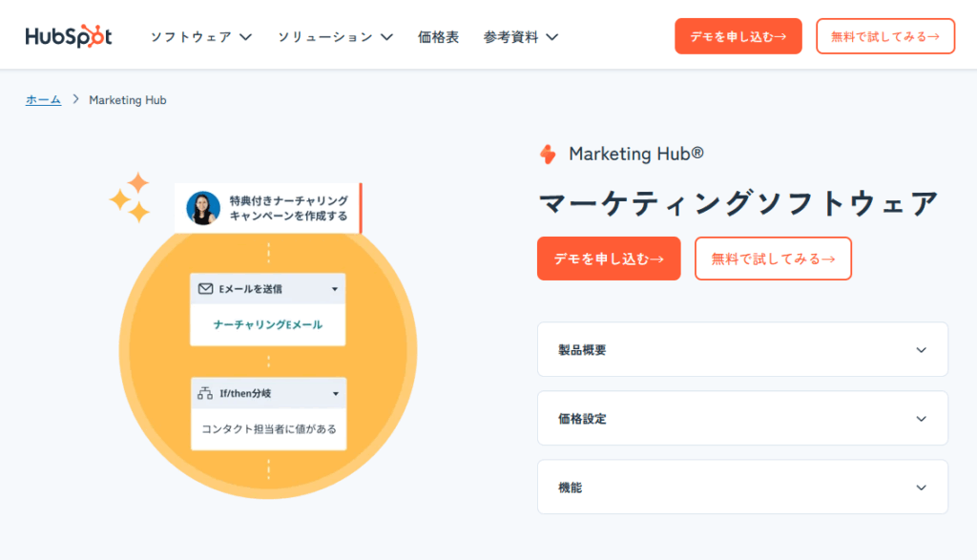
Task: Click the Marketing Hub bolt icon
Action: pos(548,154)
